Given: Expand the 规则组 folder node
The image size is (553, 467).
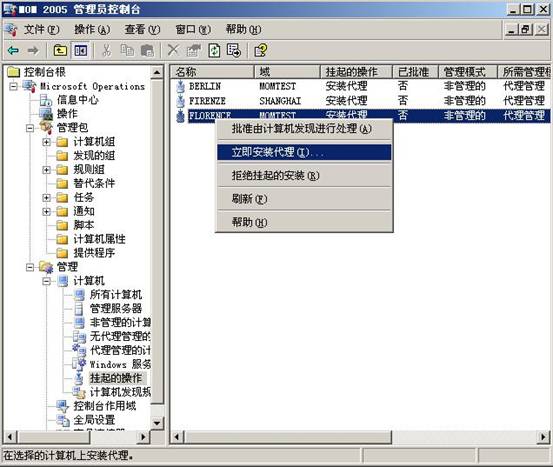Looking at the screenshot, I should coord(46,170).
